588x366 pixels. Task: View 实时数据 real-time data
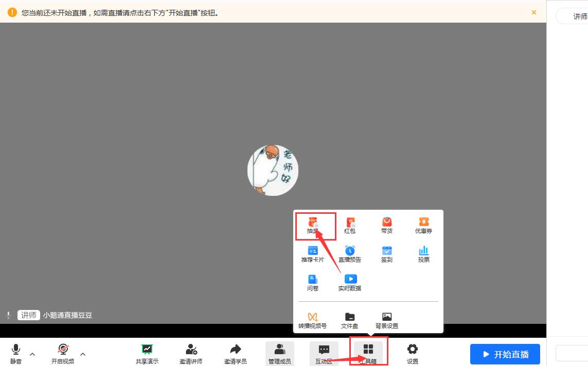pos(350,283)
